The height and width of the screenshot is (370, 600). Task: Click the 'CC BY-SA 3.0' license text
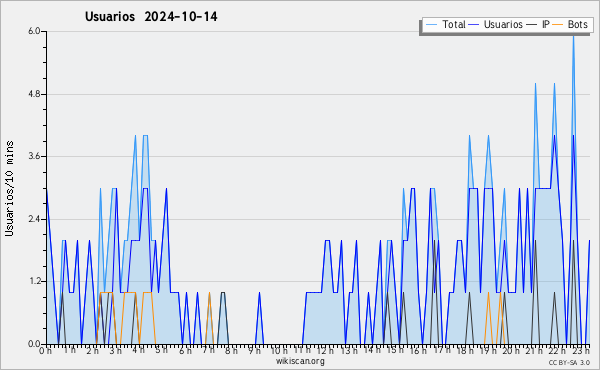pyautogui.click(x=569, y=362)
